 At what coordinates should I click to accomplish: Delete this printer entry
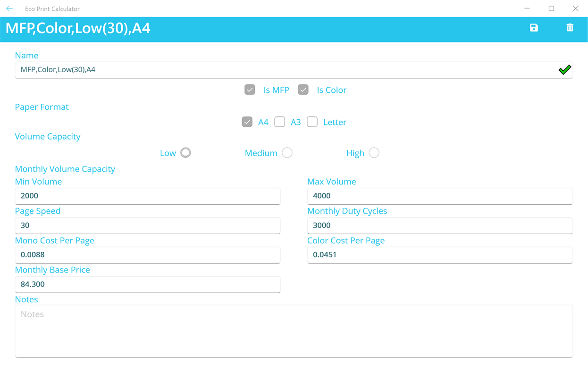(x=570, y=28)
